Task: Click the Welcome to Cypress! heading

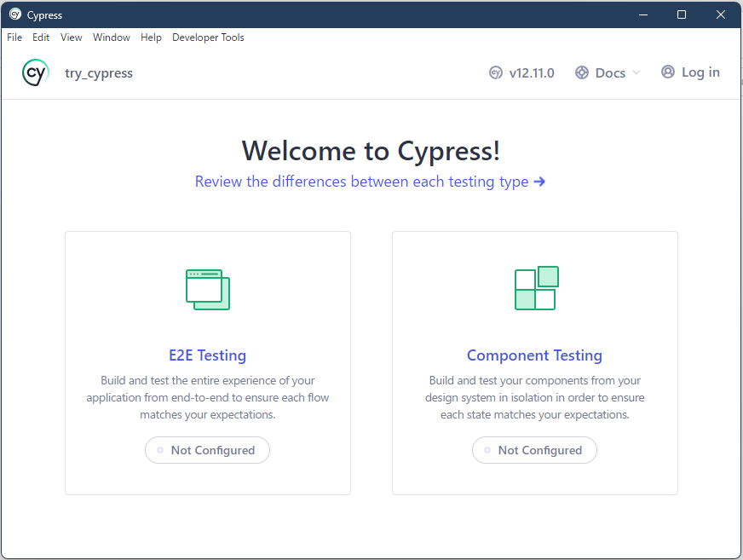Action: pos(371,151)
